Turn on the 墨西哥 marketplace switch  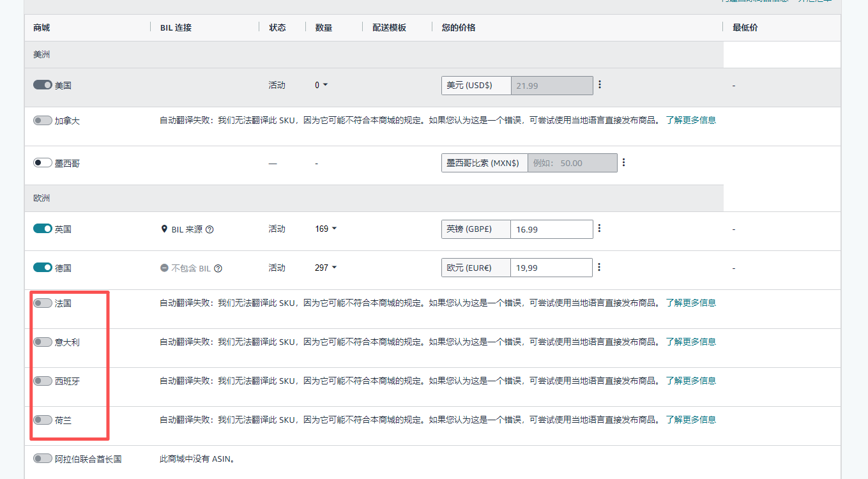click(x=43, y=163)
